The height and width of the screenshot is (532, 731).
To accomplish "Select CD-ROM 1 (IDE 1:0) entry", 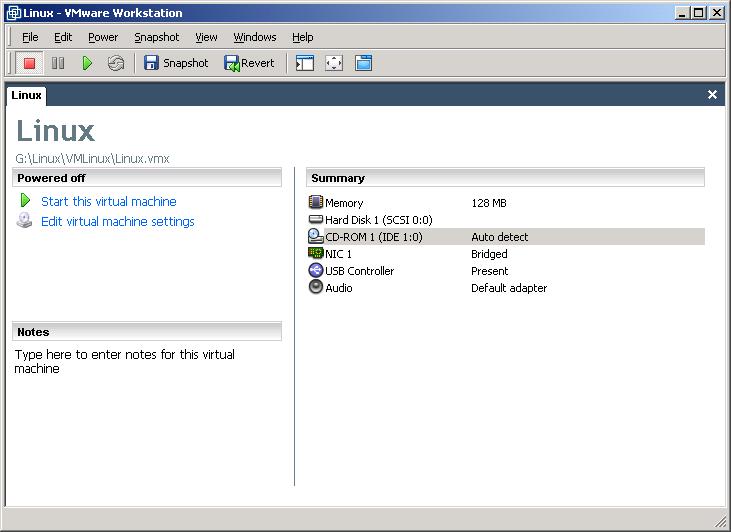I will click(x=373, y=237).
